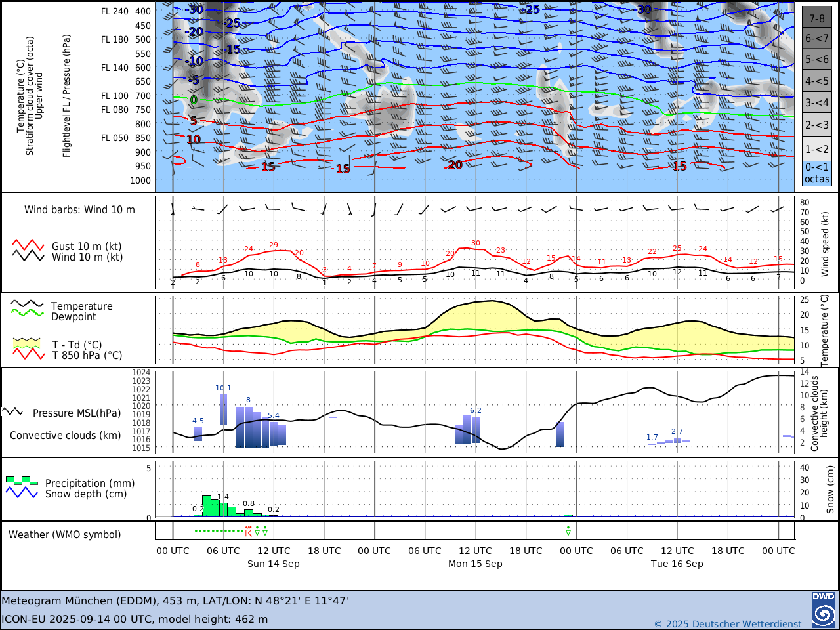Image resolution: width=840 pixels, height=630 pixels.
Task: Click the FL 180 flight level label
Action: (x=115, y=39)
